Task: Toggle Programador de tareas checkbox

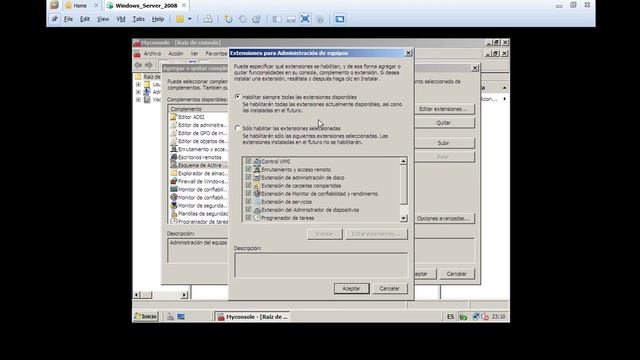Action: tap(248, 218)
